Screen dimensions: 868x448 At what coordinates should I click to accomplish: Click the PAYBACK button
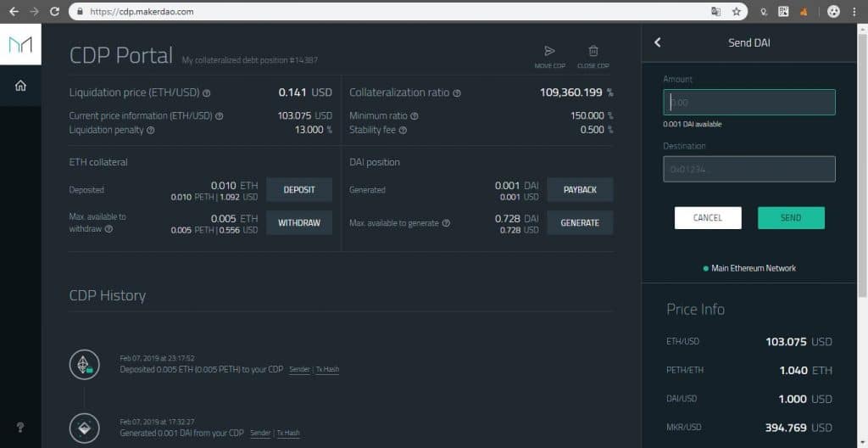[580, 189]
